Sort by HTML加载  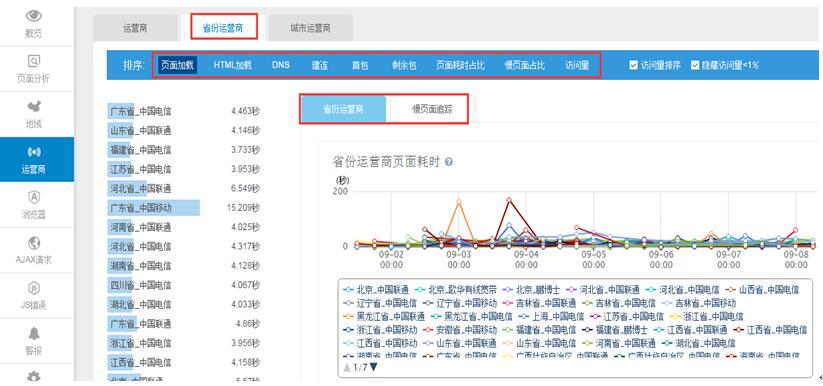click(x=233, y=66)
